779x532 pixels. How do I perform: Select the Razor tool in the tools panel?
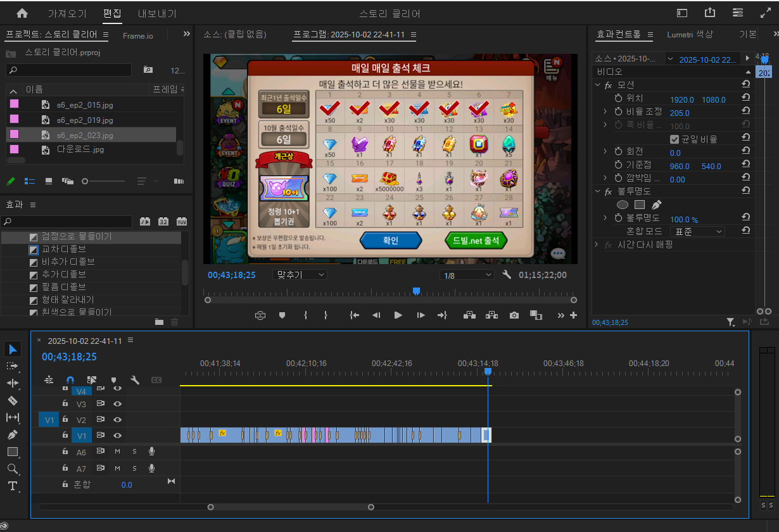coord(13,400)
